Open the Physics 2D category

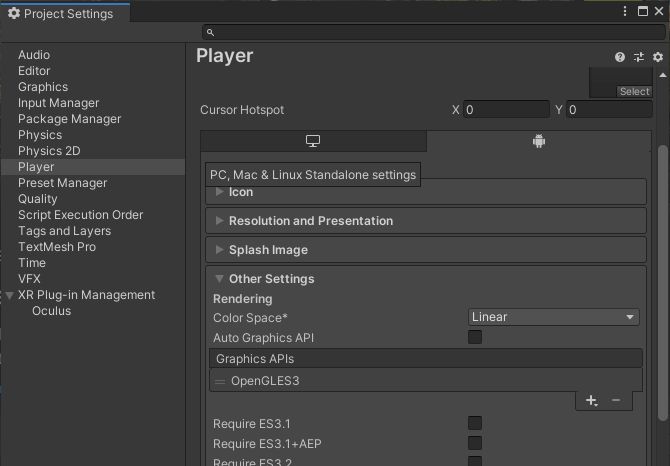pos(49,151)
